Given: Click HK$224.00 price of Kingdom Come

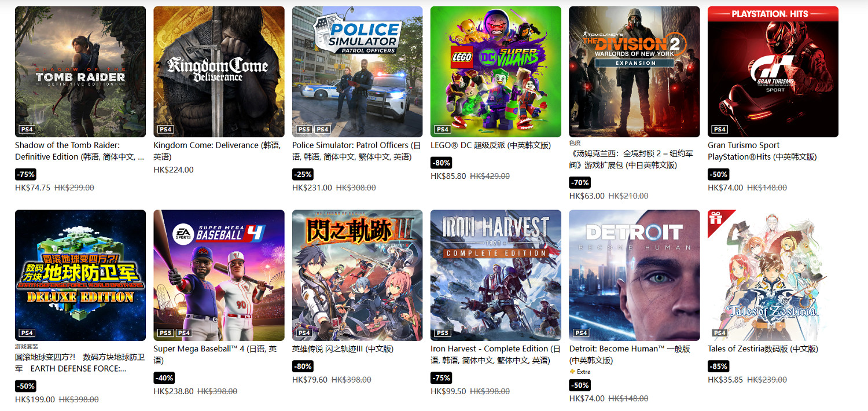Looking at the screenshot, I should pos(174,170).
